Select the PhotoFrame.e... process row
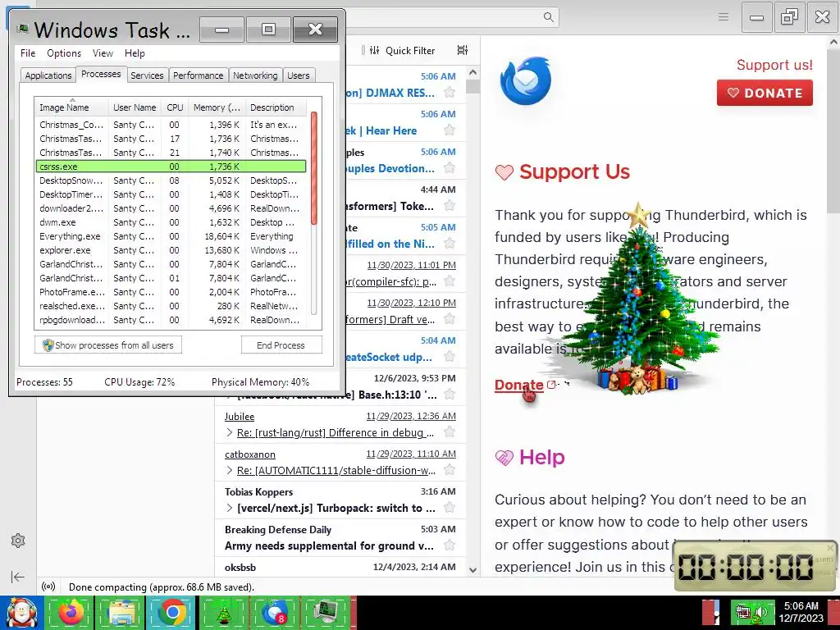 pyautogui.click(x=171, y=292)
